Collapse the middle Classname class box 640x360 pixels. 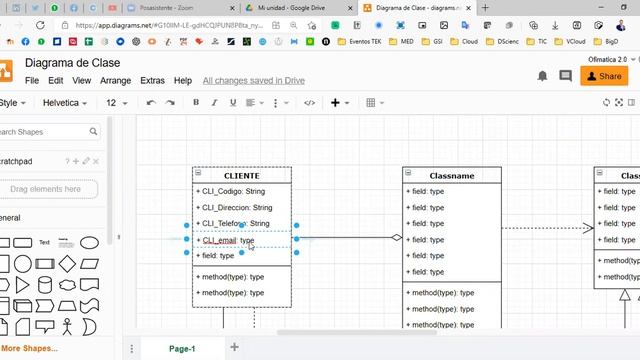coord(408,173)
